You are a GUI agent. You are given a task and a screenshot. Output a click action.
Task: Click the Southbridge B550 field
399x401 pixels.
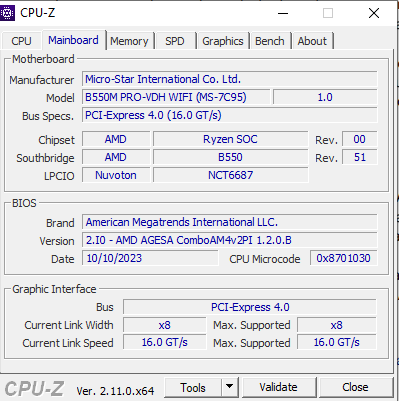[x=230, y=157]
